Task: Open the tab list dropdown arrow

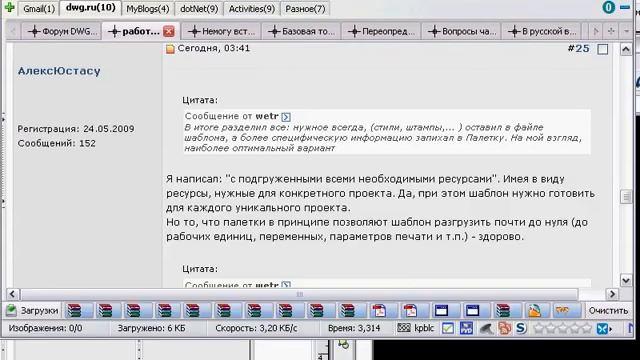Action: click(626, 31)
